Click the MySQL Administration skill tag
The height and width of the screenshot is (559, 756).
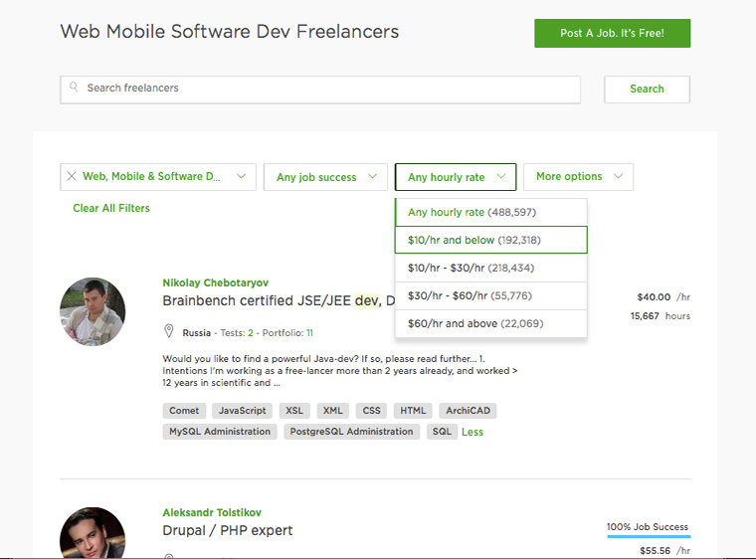click(x=220, y=432)
